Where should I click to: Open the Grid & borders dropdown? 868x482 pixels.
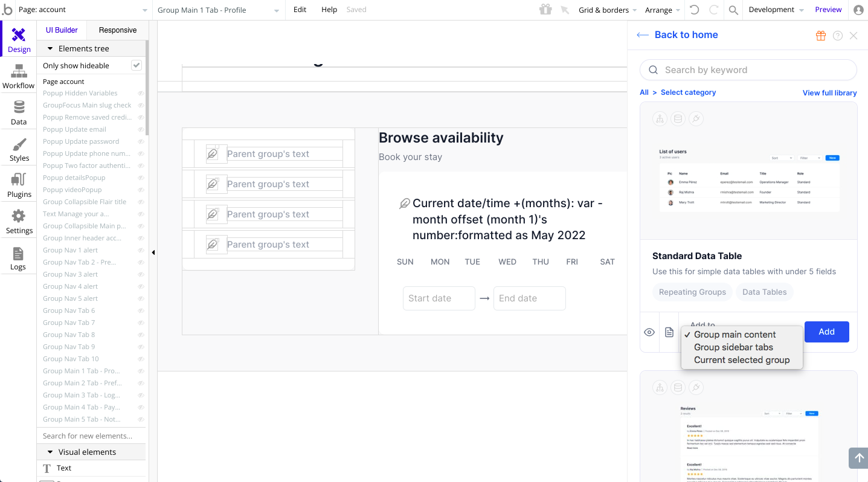607,10
